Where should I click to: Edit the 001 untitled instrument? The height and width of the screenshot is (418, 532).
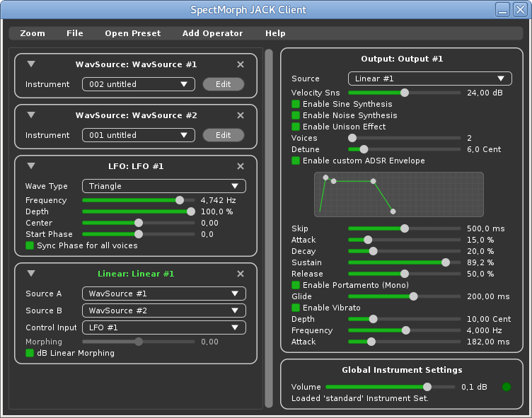coord(224,135)
